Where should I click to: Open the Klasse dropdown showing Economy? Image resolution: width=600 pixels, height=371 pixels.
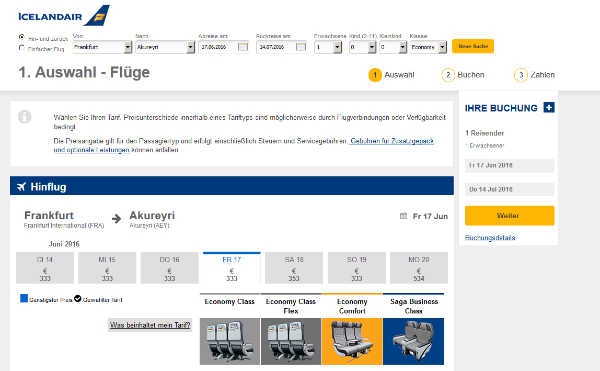(x=428, y=47)
